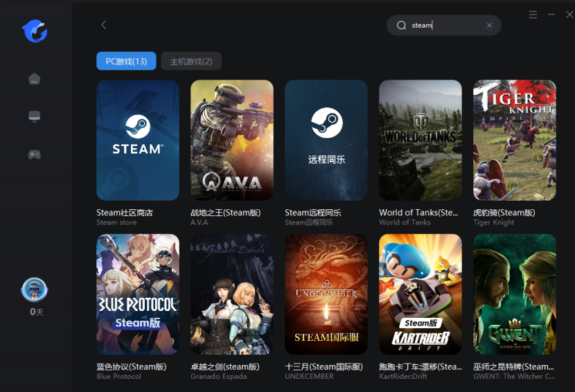This screenshot has width=575, height=392.
Task: Open the A.V.A soldier cover thumbnail
Action: coord(232,140)
